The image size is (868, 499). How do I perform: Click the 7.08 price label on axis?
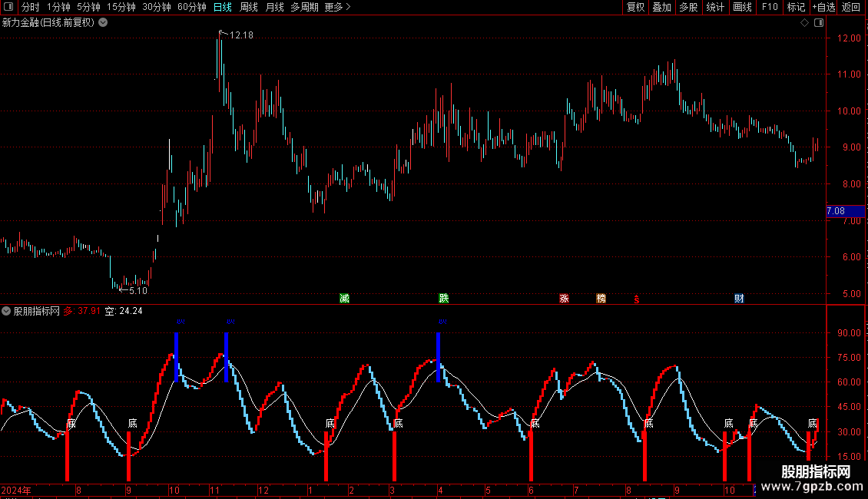(845, 211)
